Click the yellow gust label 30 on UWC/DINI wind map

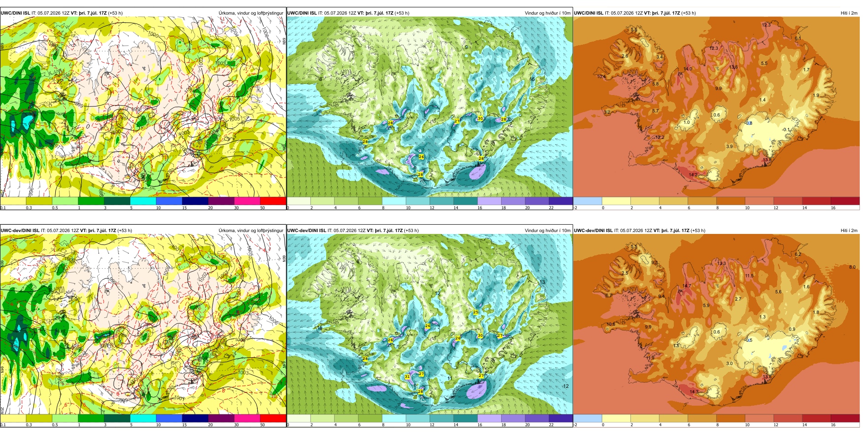(480, 118)
